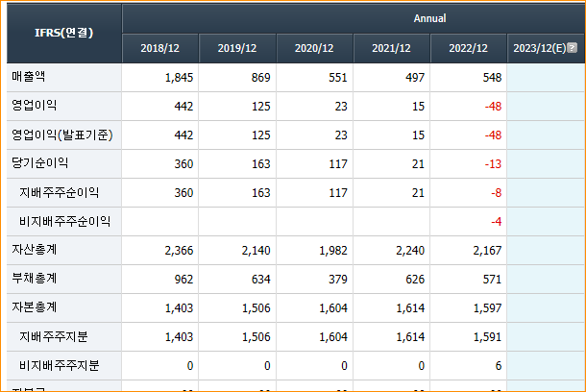Select 지배주주순이익 value -8 for 2022/12

[497, 193]
